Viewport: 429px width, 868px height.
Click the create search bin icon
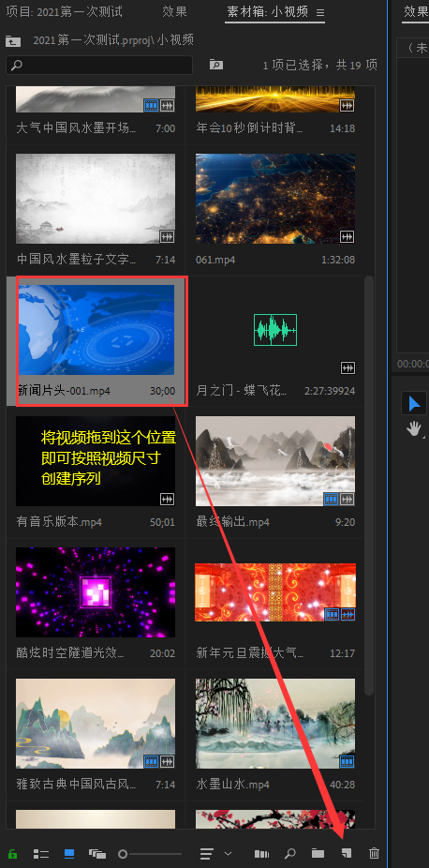click(216, 65)
